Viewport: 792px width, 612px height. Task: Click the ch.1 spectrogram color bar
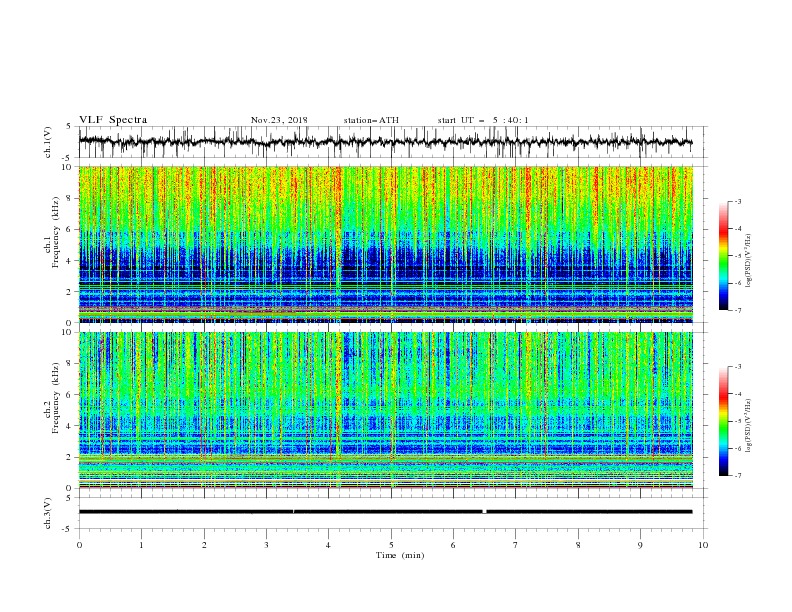tap(723, 256)
